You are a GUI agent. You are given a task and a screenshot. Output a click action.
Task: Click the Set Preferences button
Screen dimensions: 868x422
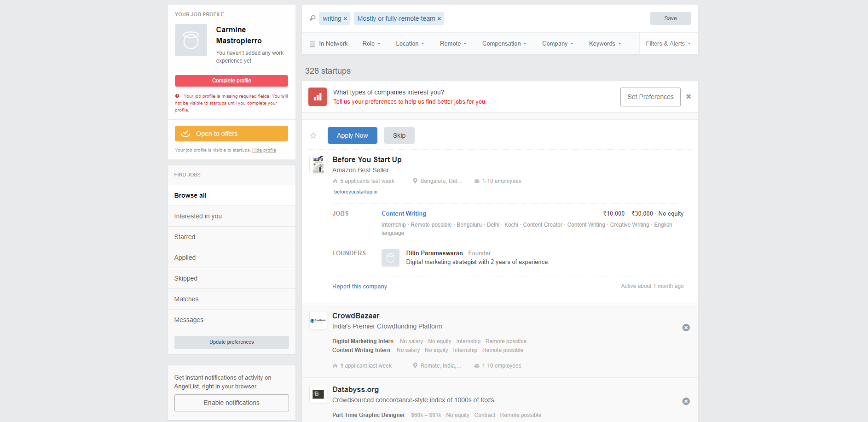click(x=650, y=97)
